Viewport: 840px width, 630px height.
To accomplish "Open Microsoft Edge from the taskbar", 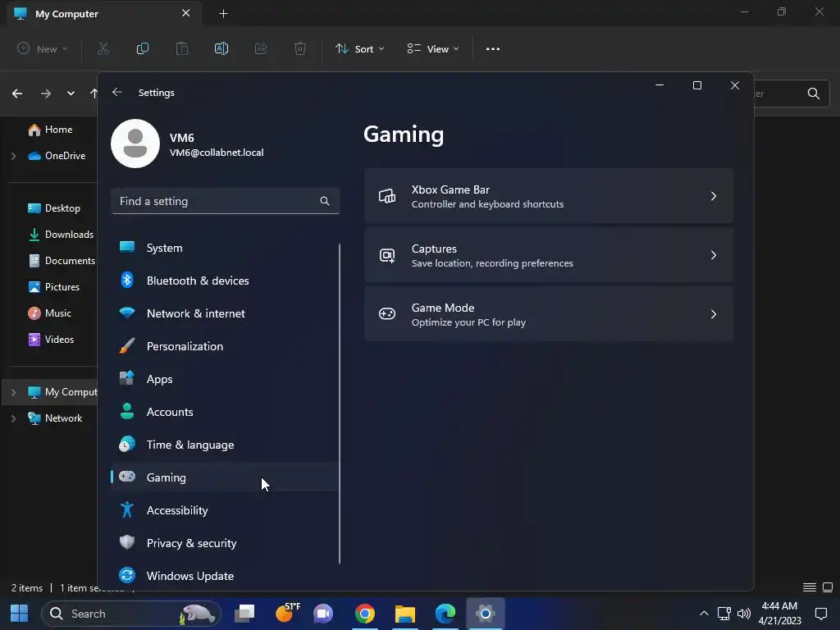I will point(445,614).
